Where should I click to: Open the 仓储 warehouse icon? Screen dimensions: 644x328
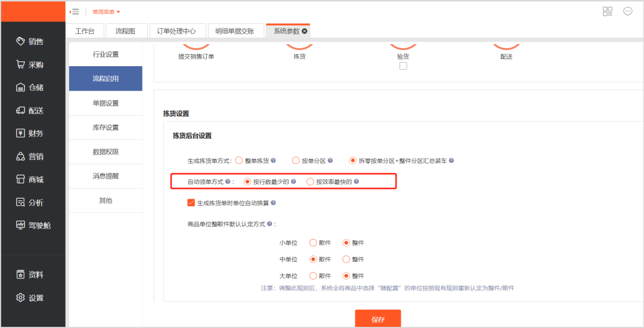[x=20, y=88]
